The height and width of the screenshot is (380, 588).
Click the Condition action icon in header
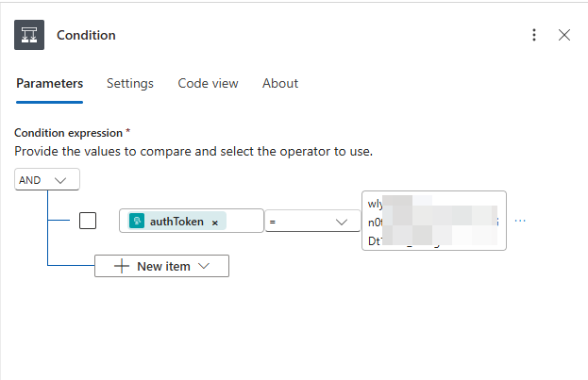[29, 35]
